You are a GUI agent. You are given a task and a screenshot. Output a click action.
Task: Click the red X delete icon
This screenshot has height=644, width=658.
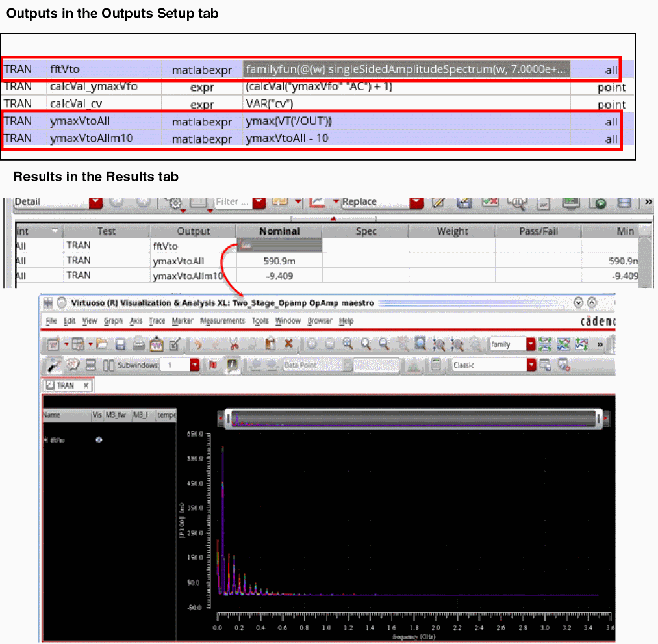(288, 344)
